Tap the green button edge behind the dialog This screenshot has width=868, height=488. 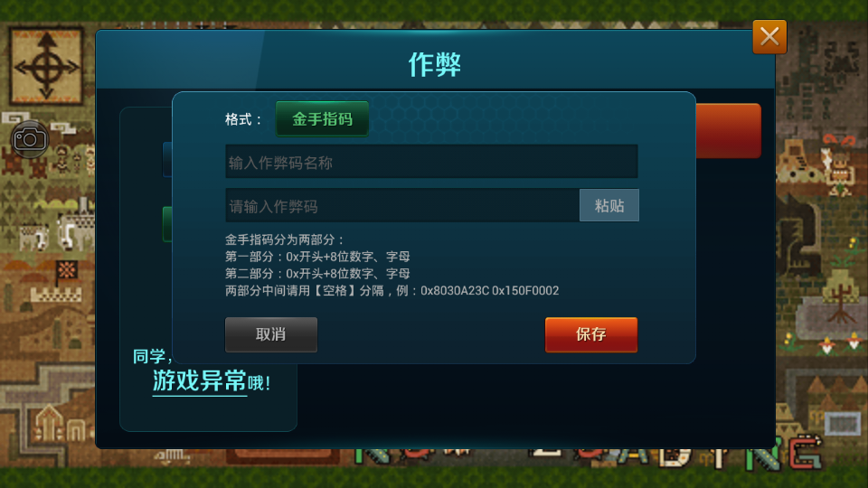tap(167, 224)
